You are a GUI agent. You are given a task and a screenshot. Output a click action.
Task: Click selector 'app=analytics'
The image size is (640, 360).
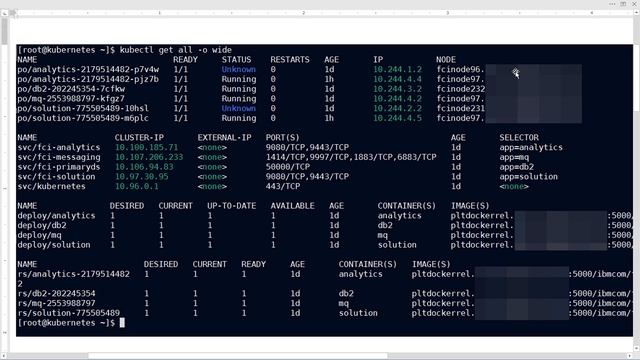(531, 147)
